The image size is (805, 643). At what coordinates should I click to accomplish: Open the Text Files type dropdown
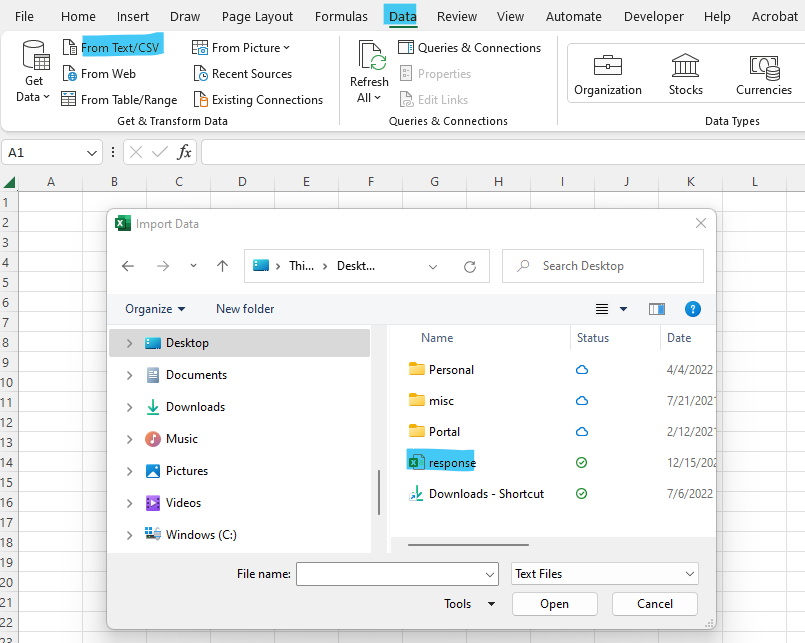click(x=604, y=574)
